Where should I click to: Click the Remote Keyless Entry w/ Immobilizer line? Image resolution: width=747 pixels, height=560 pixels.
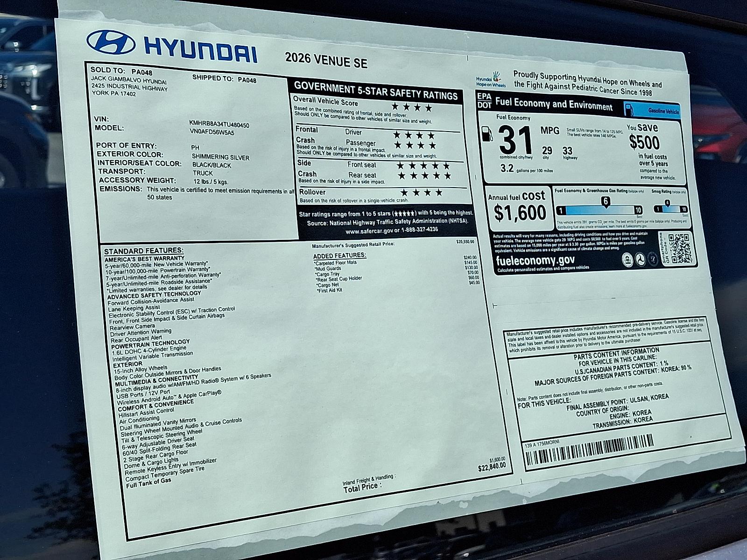[x=170, y=467]
